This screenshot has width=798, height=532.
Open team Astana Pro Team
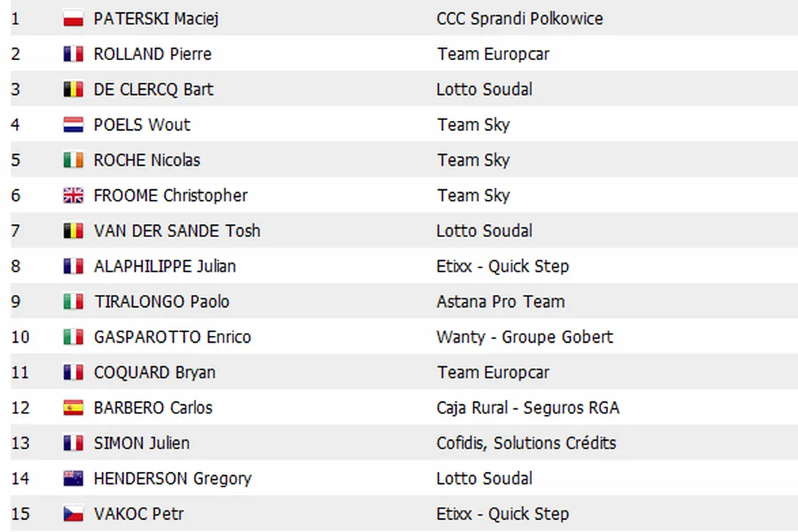coord(500,302)
